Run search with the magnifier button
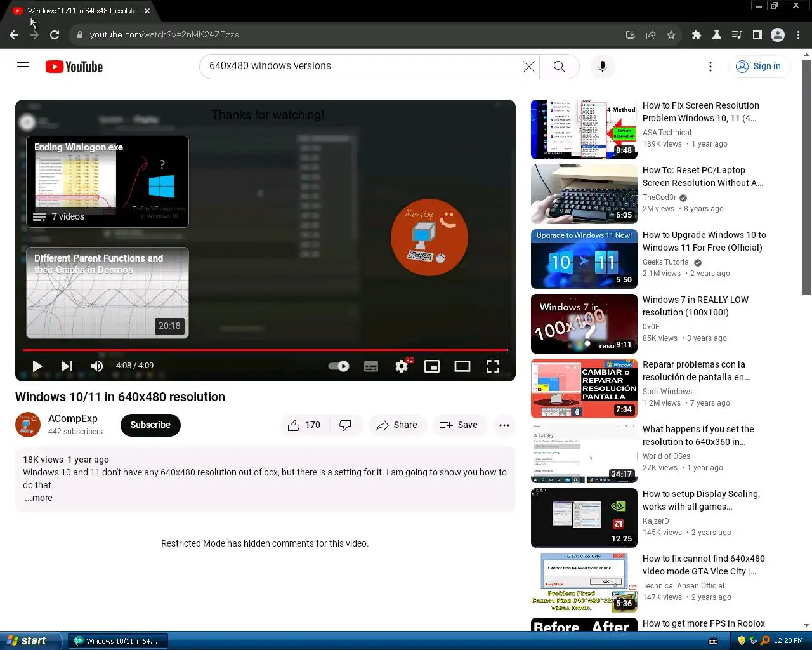Image resolution: width=812 pixels, height=650 pixels. [559, 67]
